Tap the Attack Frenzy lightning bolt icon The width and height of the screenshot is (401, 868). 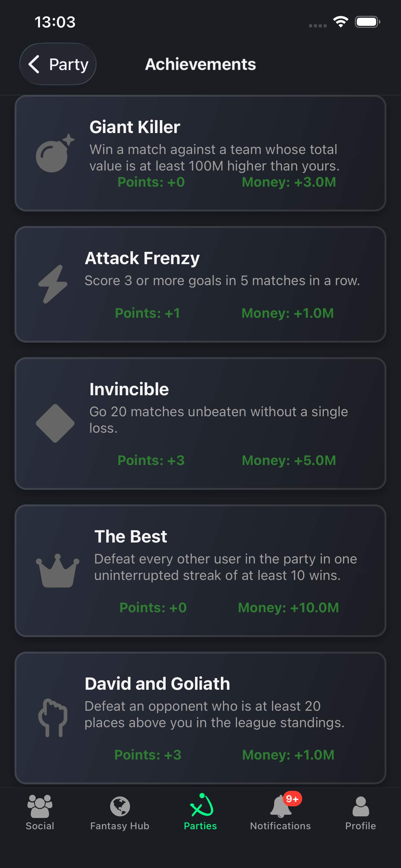[53, 284]
